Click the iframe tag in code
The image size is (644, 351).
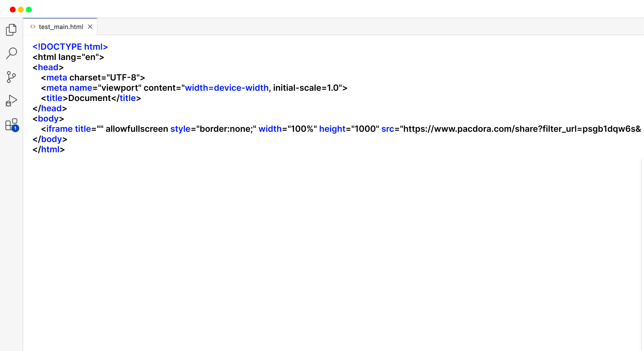pos(59,129)
